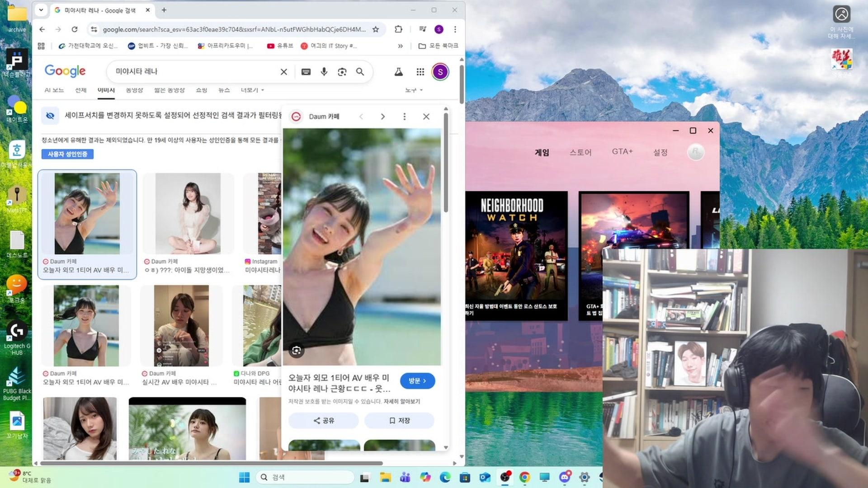Click the voice search microphone icon

(x=324, y=72)
